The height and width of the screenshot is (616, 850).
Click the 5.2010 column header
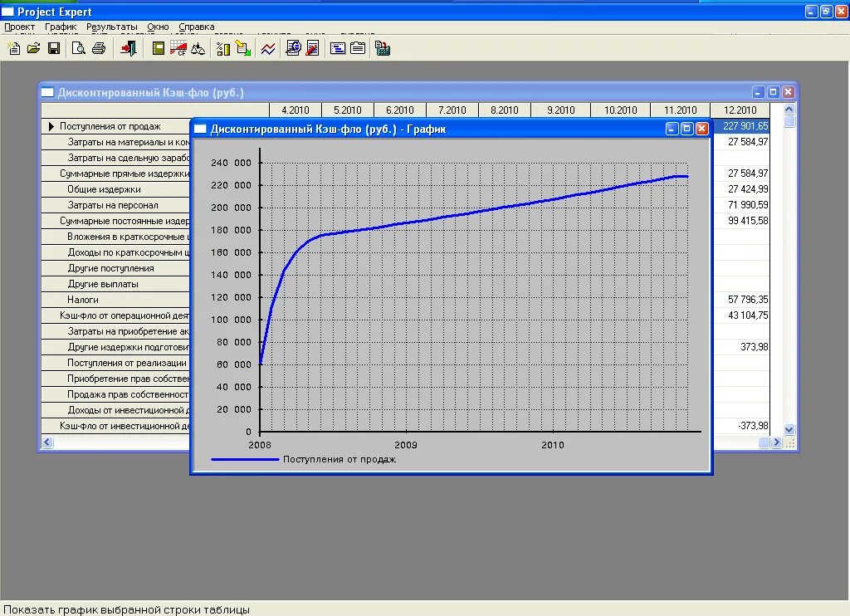click(348, 110)
